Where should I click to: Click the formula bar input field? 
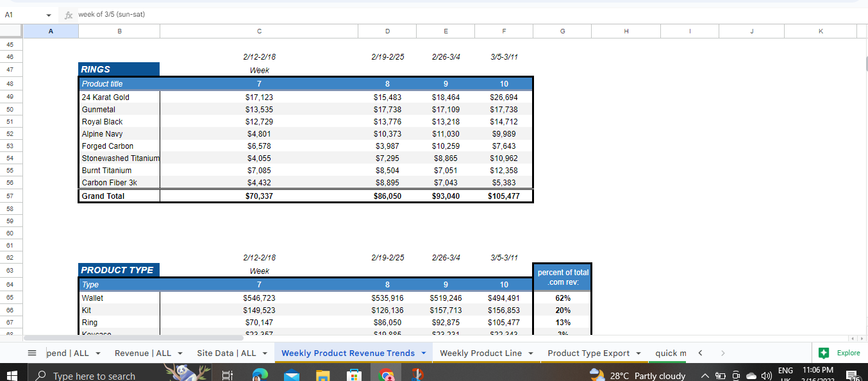449,14
